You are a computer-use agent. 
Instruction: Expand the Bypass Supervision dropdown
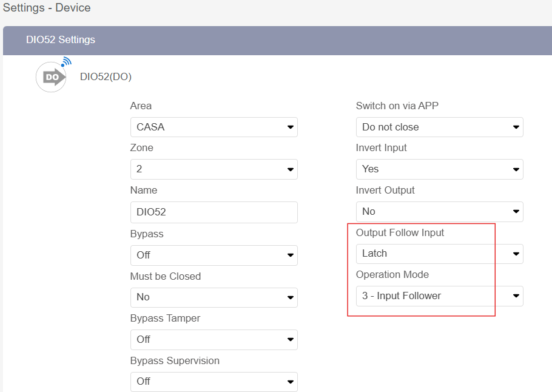[x=214, y=382]
